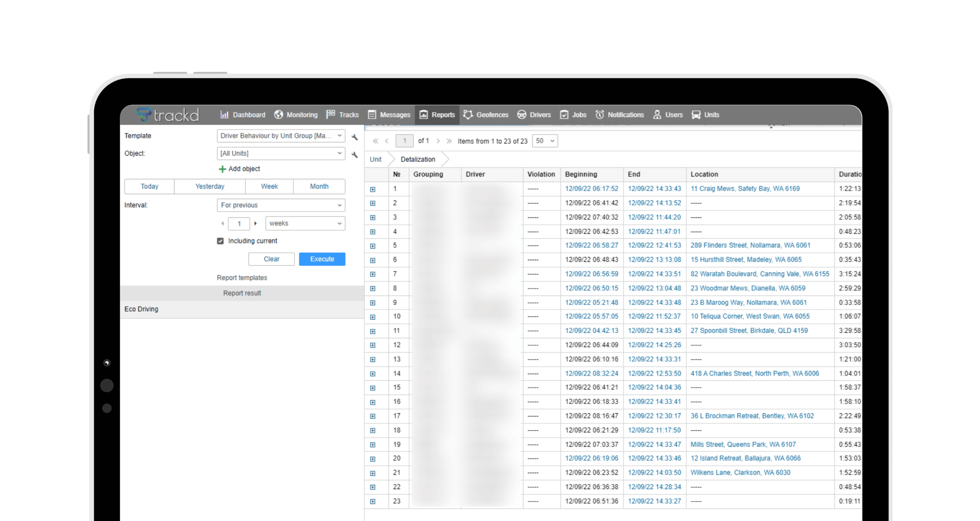Open the Geofences icon in the navbar
This screenshot has height=521, width=980.
(x=468, y=115)
